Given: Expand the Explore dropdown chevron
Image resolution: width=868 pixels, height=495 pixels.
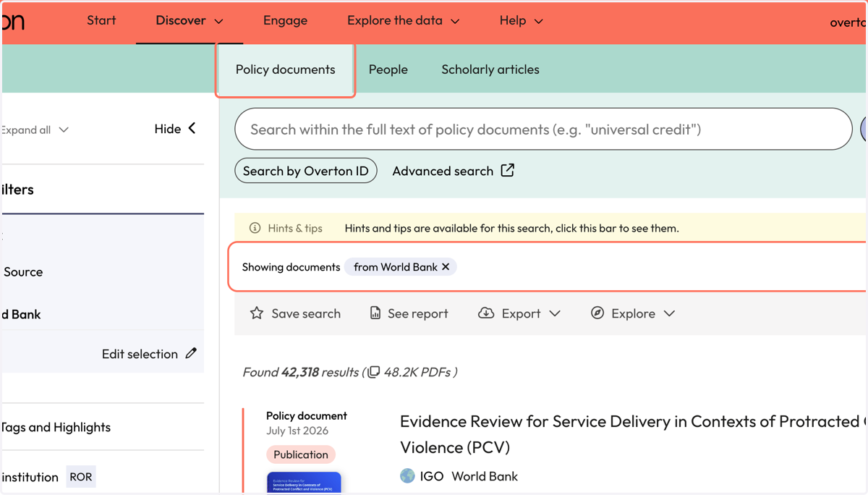Looking at the screenshot, I should pyautogui.click(x=669, y=314).
